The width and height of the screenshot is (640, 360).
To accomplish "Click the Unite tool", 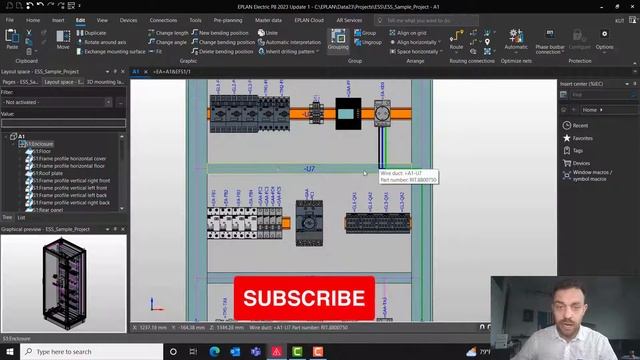I will coord(268,33).
